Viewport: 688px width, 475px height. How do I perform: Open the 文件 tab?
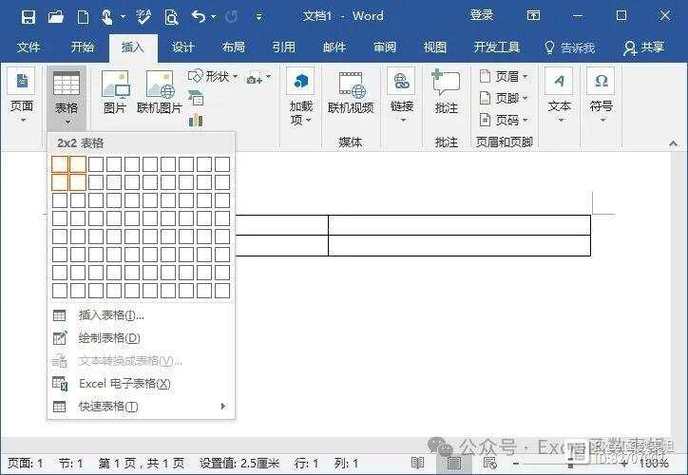29,47
